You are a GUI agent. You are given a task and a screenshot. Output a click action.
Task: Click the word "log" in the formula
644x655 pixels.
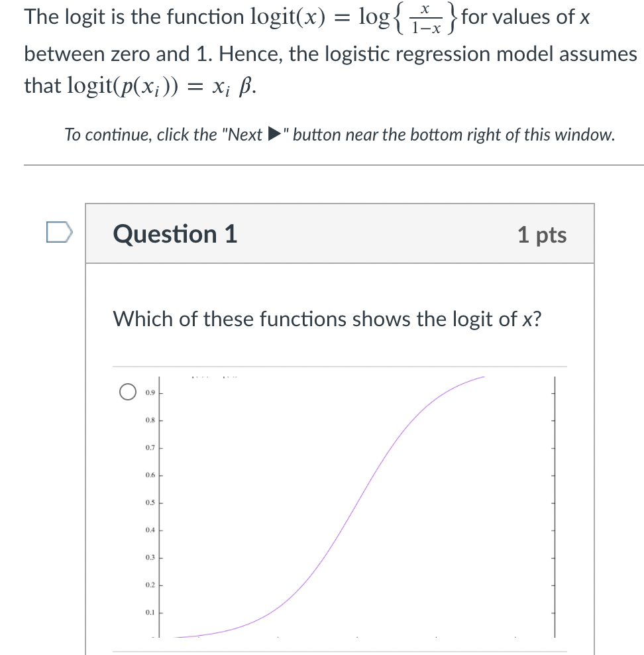click(374, 17)
